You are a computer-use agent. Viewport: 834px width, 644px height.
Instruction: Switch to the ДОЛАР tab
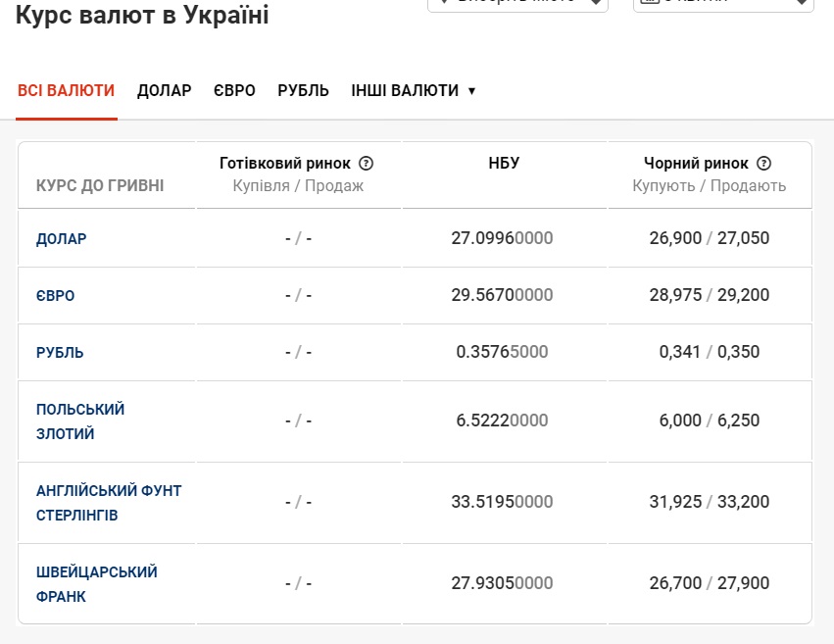[x=165, y=90]
